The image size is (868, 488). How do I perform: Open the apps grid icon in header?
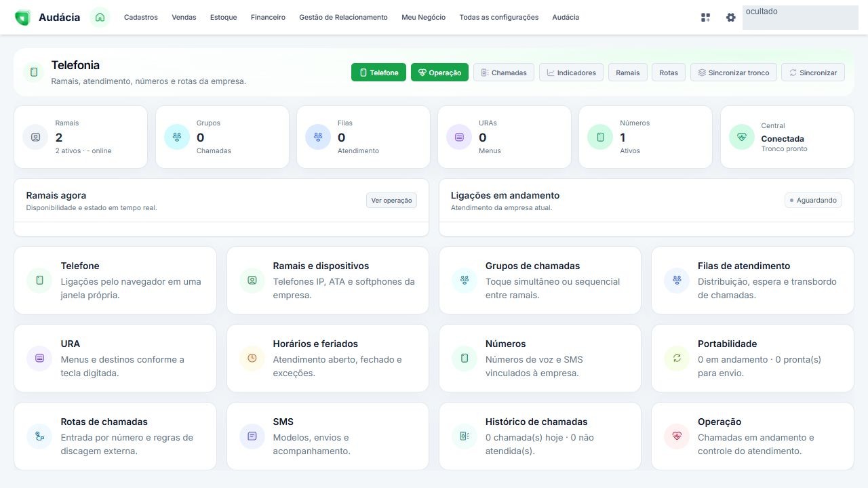(x=705, y=18)
